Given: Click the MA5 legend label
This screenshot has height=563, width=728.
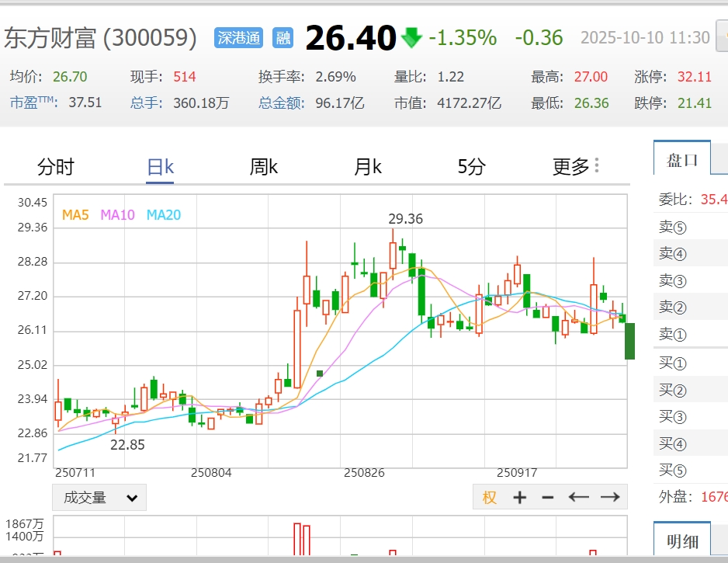Looking at the screenshot, I should (75, 214).
